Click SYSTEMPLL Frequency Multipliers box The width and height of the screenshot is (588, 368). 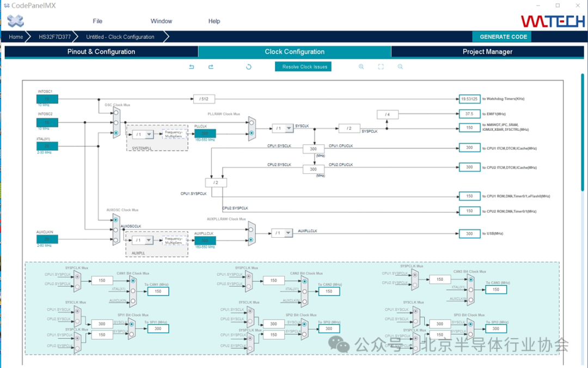point(174,134)
